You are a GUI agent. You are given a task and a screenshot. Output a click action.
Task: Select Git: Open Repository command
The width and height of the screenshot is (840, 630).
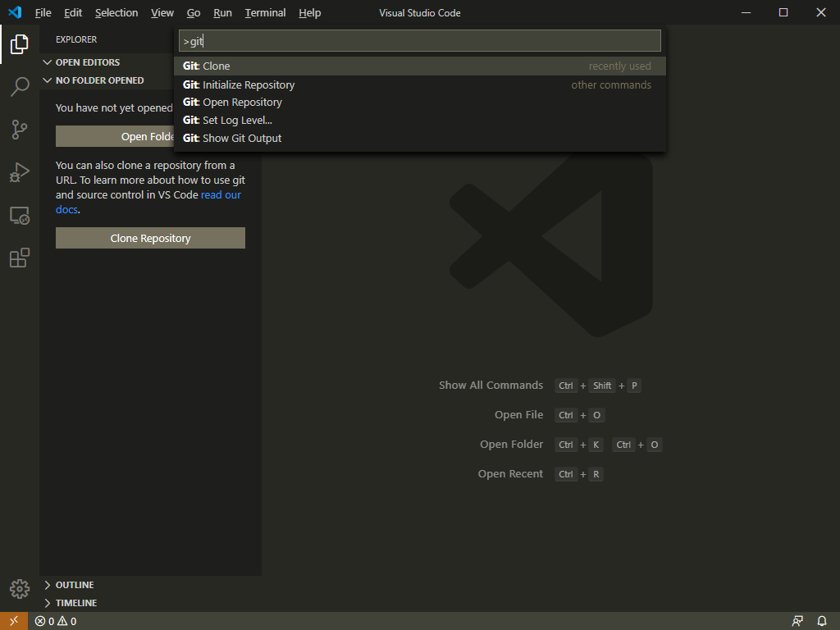(420, 103)
